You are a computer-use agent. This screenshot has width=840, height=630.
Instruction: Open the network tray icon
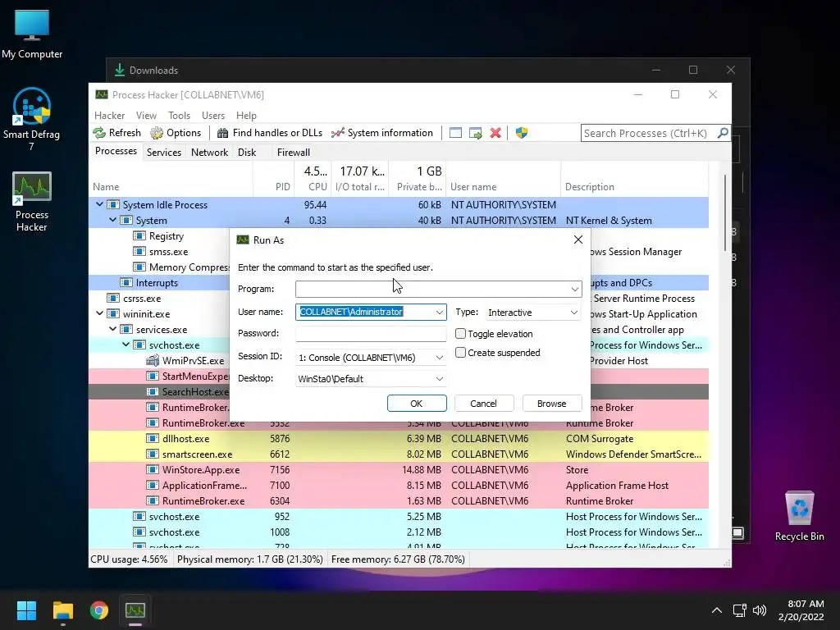coord(740,610)
